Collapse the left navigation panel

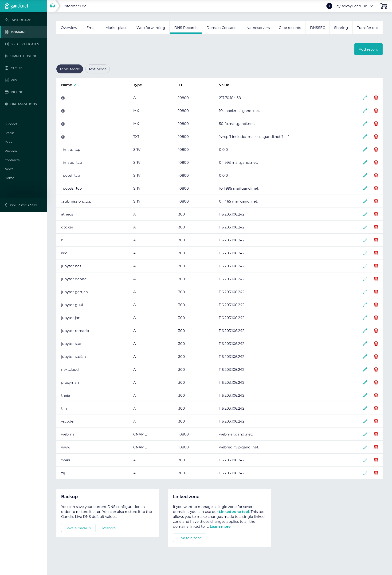click(x=21, y=205)
